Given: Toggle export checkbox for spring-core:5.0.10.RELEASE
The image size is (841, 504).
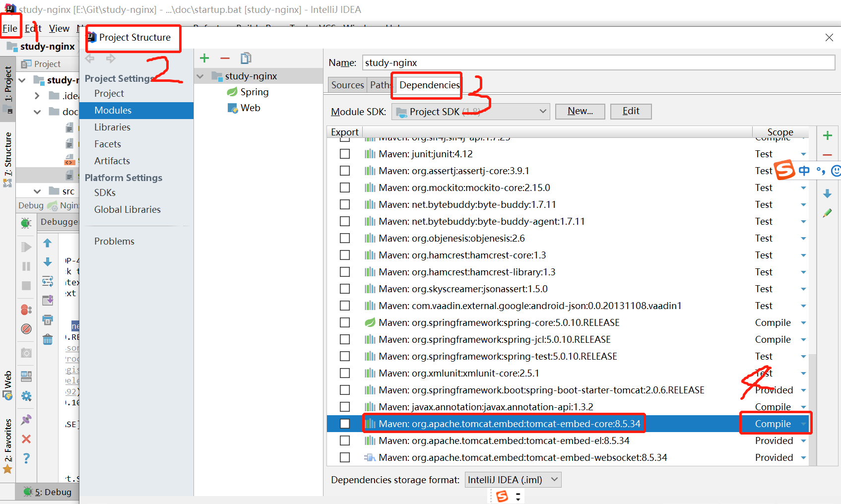Looking at the screenshot, I should pyautogui.click(x=345, y=322).
